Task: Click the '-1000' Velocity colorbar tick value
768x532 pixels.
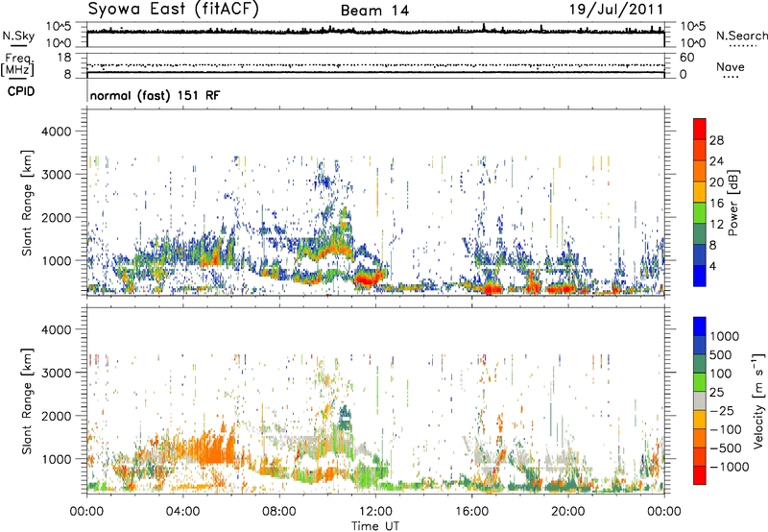Action: click(730, 467)
